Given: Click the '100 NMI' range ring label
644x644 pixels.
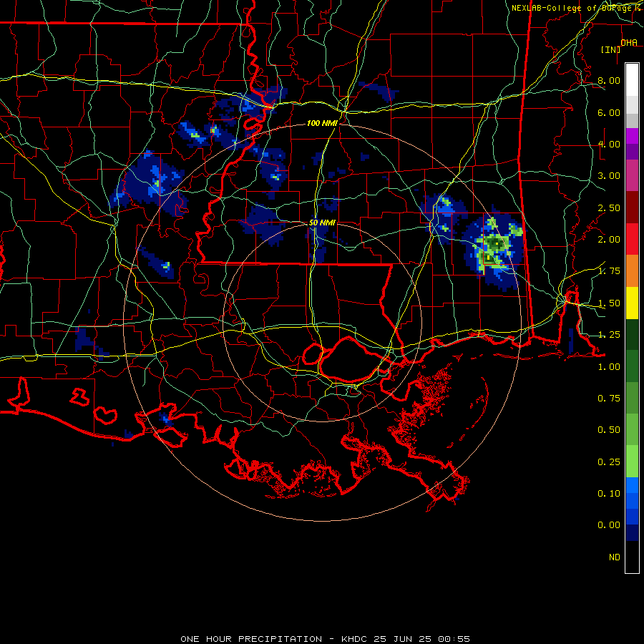Looking at the screenshot, I should tap(322, 123).
